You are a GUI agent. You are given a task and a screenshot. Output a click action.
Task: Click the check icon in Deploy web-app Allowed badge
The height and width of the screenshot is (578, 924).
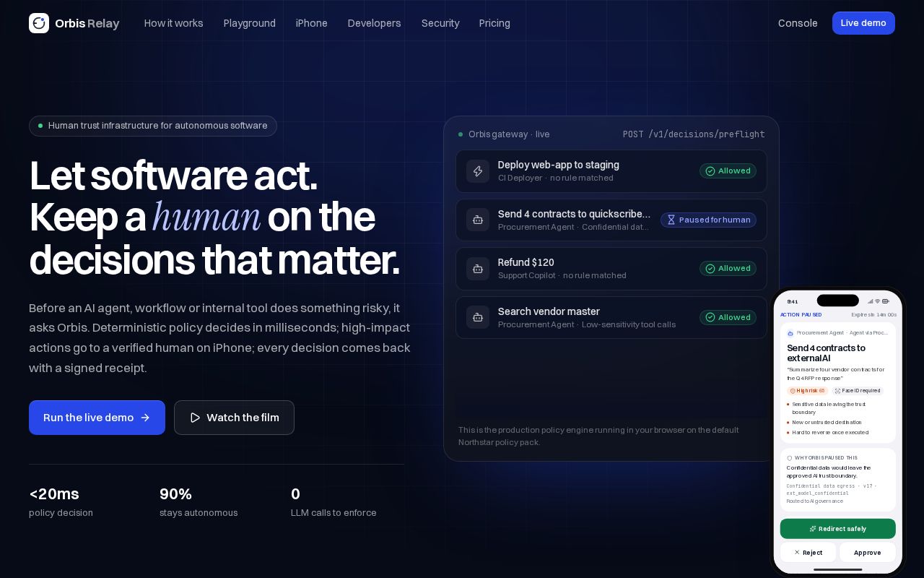click(710, 171)
